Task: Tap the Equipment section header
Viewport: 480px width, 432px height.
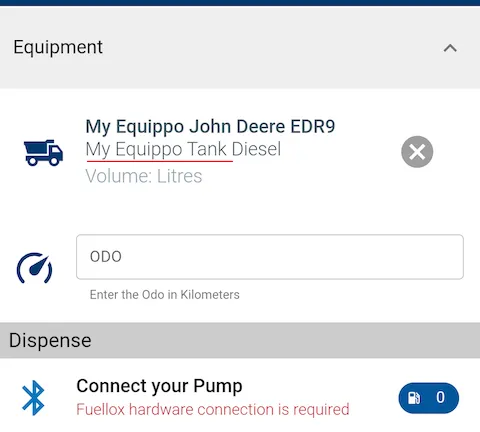Action: (240, 47)
